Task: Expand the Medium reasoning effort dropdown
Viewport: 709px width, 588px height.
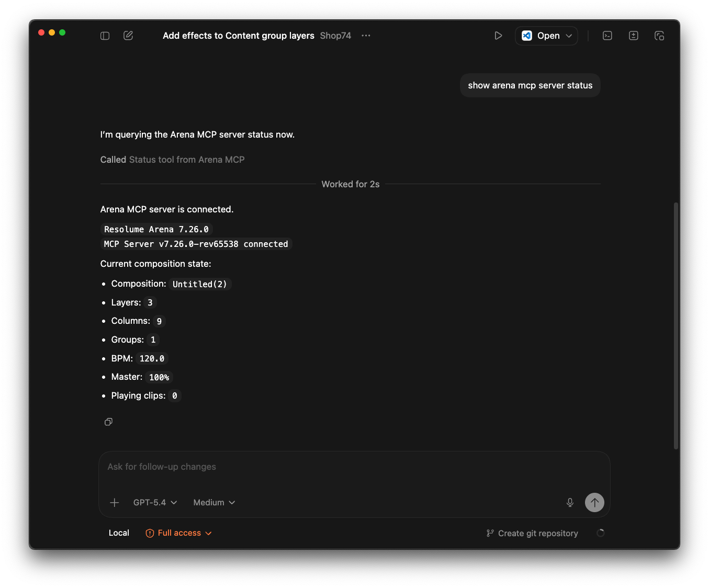Action: click(214, 503)
